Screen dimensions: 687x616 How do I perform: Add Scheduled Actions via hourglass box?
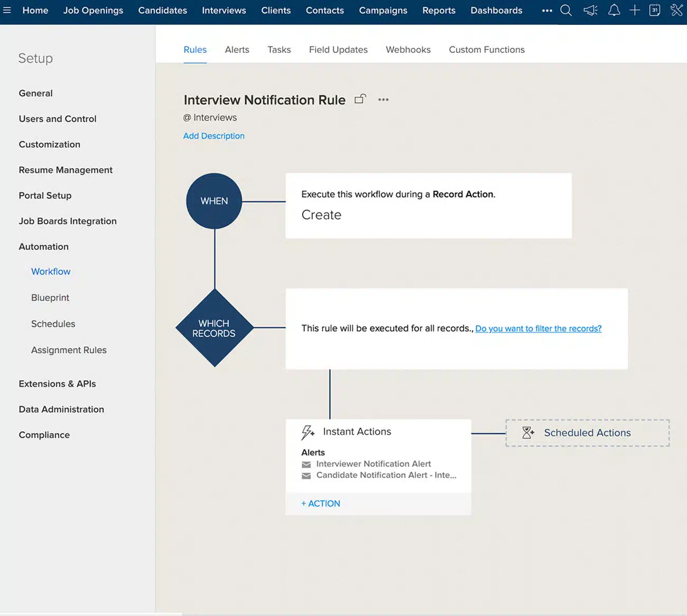(587, 433)
